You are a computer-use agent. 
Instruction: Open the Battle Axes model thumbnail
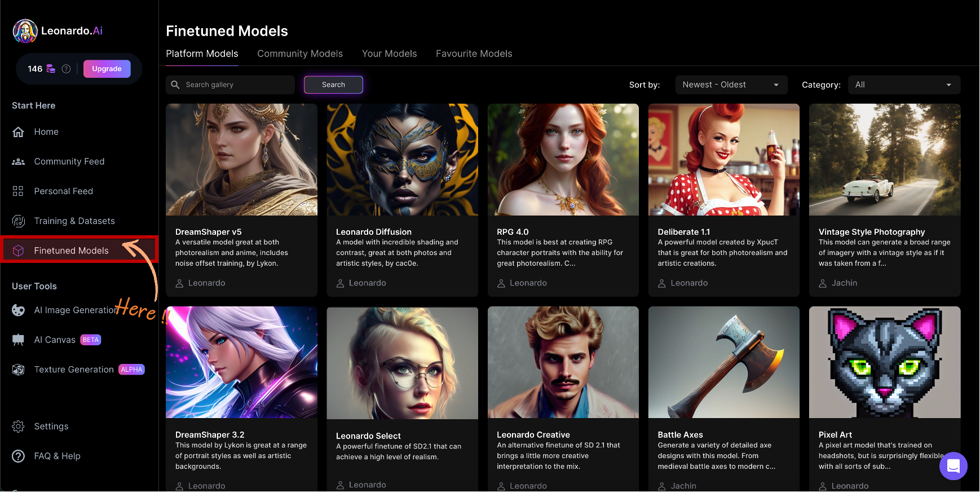pyautogui.click(x=724, y=362)
